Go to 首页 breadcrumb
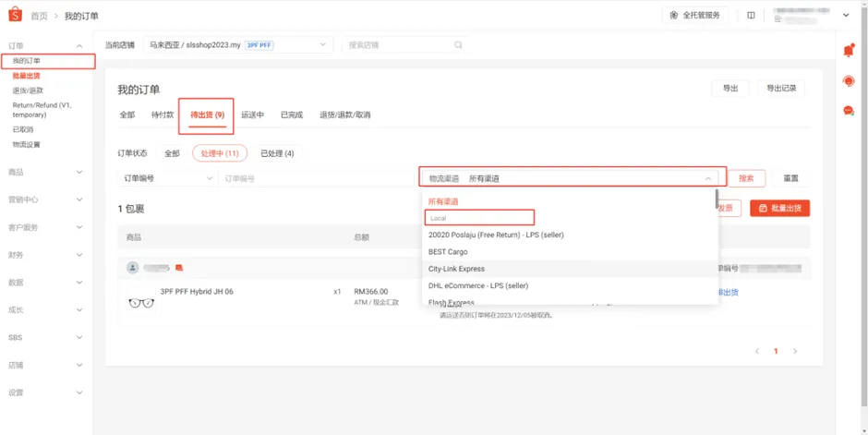 click(39, 16)
